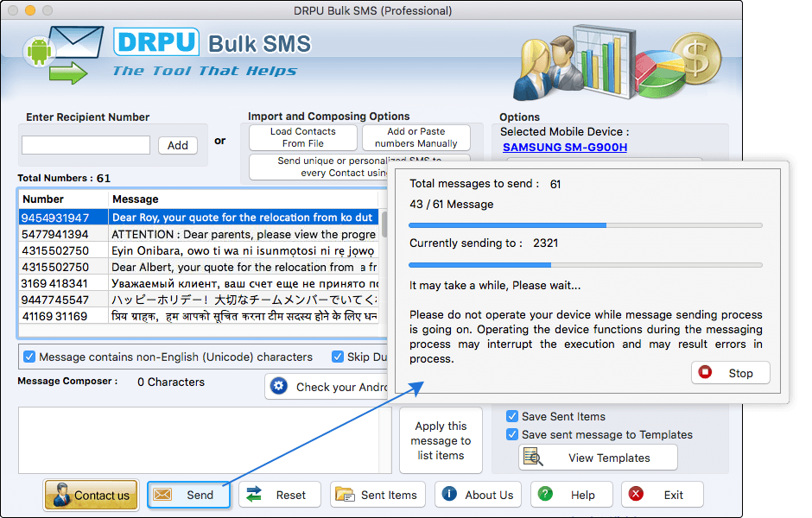Image resolution: width=812 pixels, height=518 pixels.
Task: Click the macOS yellow minimize button
Action: (x=30, y=10)
